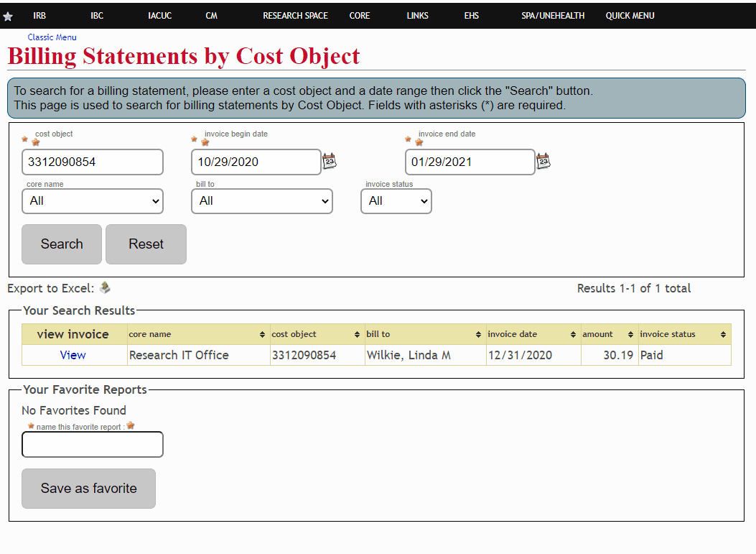Click the No Favorites Found text
The width and height of the screenshot is (756, 554).
click(x=74, y=411)
